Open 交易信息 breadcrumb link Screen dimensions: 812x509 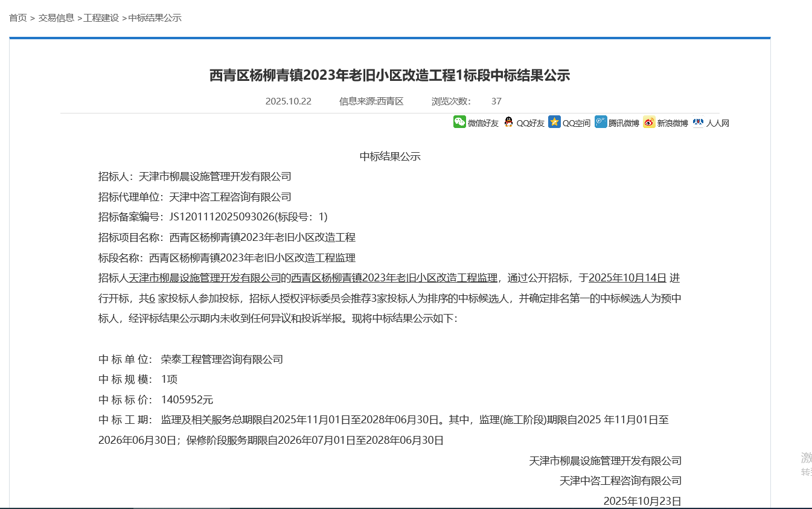point(56,18)
